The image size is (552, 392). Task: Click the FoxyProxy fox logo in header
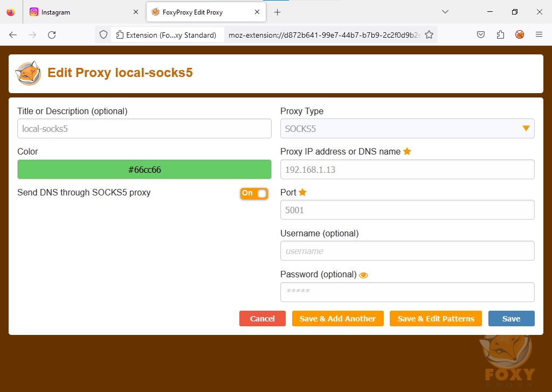click(x=28, y=73)
